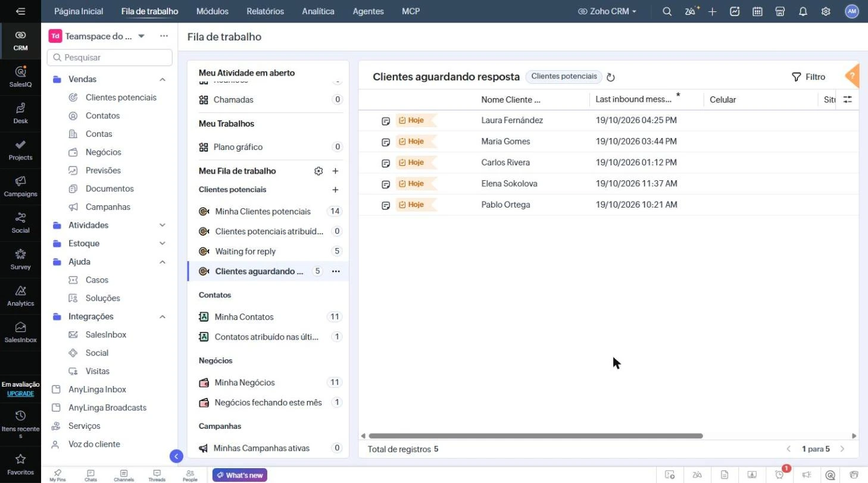Open more options for Clientes aguardando queue
Viewport: 868px width, 483px height.
336,271
